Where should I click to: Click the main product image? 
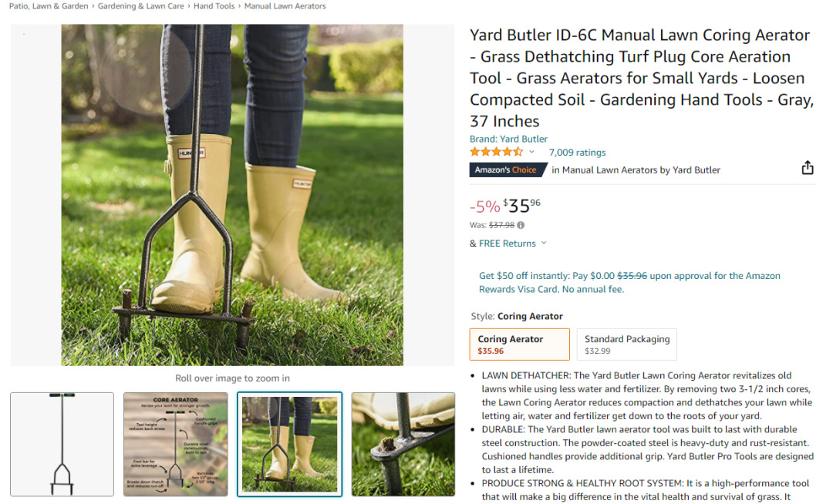pyautogui.click(x=232, y=195)
